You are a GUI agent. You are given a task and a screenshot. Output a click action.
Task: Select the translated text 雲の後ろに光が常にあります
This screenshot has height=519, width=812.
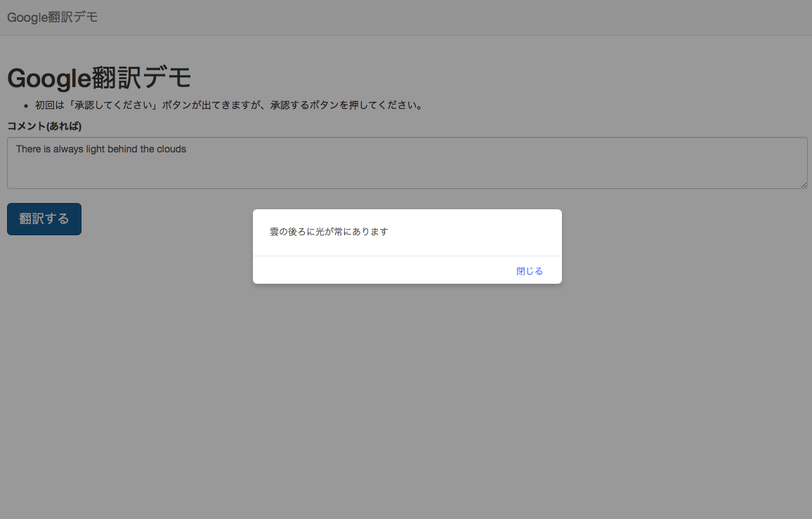tap(329, 232)
